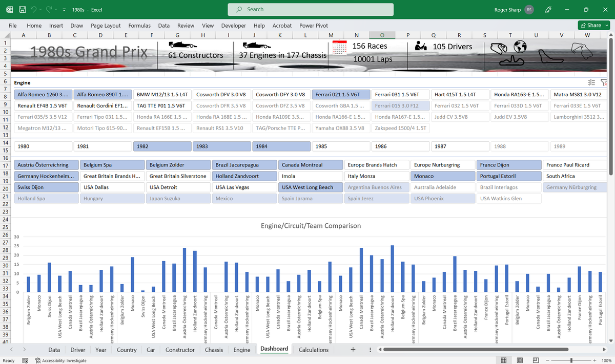This screenshot has width=615, height=364.
Task: Open the Search box
Action: pos(310,9)
